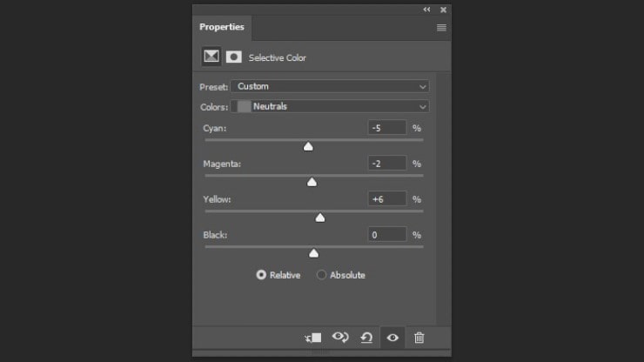Clip adjustment to layer below
Viewport: 644px width, 362px height.
pyautogui.click(x=313, y=337)
